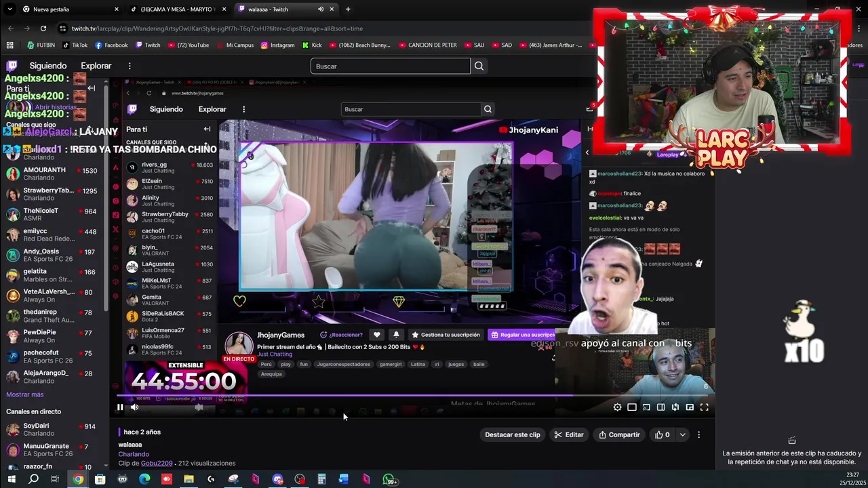Open the Mi Campus bookmark
The width and height of the screenshot is (868, 488).
[x=235, y=45]
